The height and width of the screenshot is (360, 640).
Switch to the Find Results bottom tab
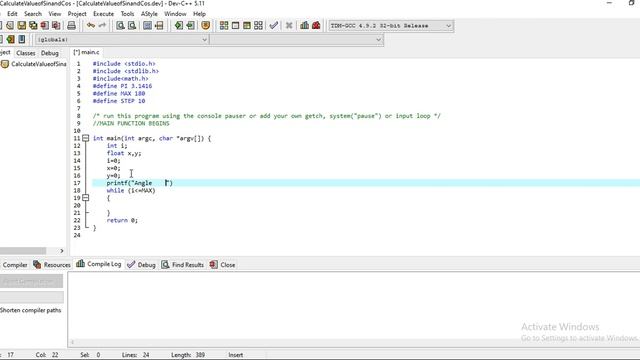point(182,265)
